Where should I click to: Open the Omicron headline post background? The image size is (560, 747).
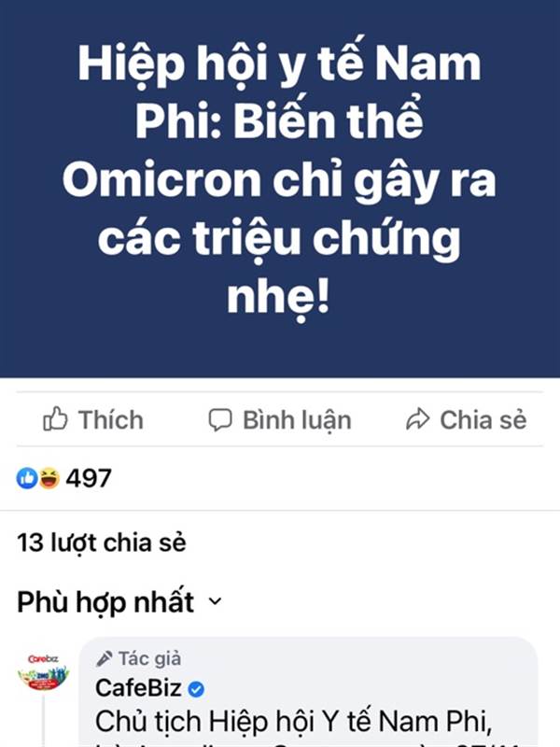[280, 189]
